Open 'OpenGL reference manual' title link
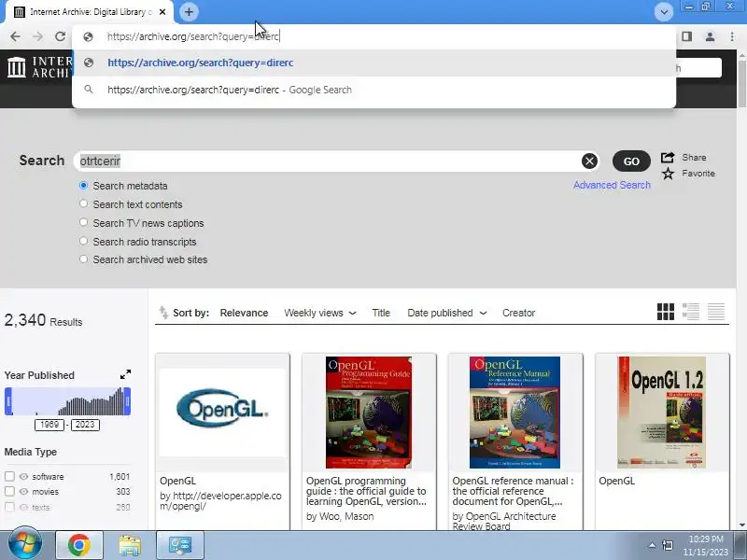This screenshot has width=747, height=560. point(513,491)
